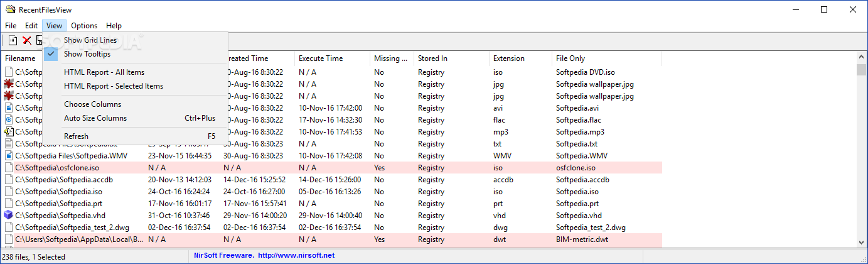Select row C:\Softpedia\Softpedia.prt
868x264 pixels.
point(331,204)
